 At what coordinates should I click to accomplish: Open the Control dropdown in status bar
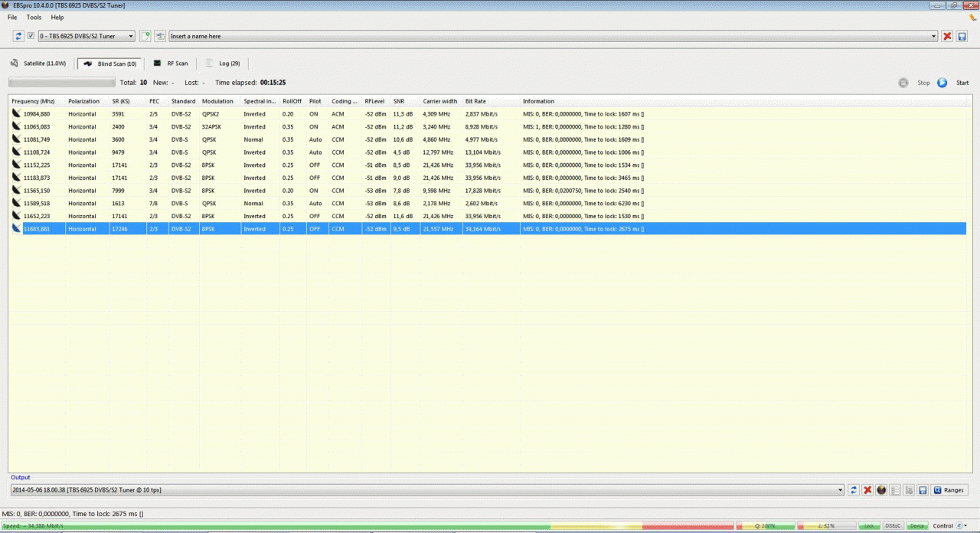point(947,526)
